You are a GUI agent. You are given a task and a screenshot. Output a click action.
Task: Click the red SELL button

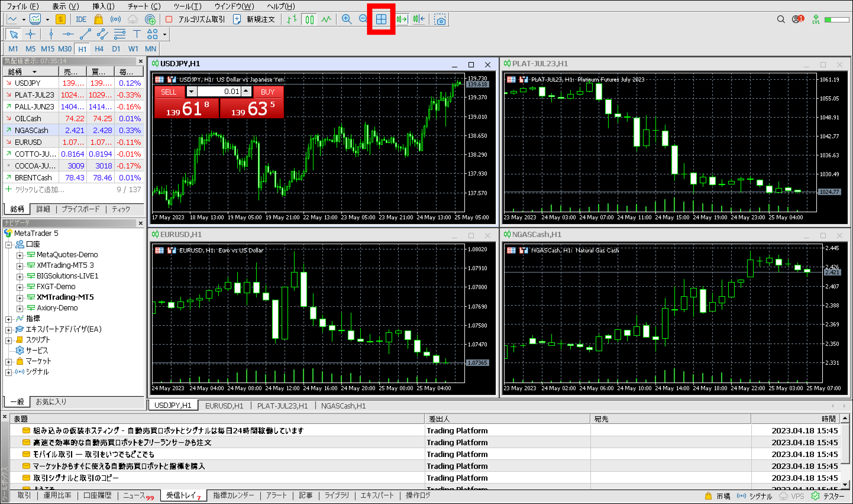[169, 92]
